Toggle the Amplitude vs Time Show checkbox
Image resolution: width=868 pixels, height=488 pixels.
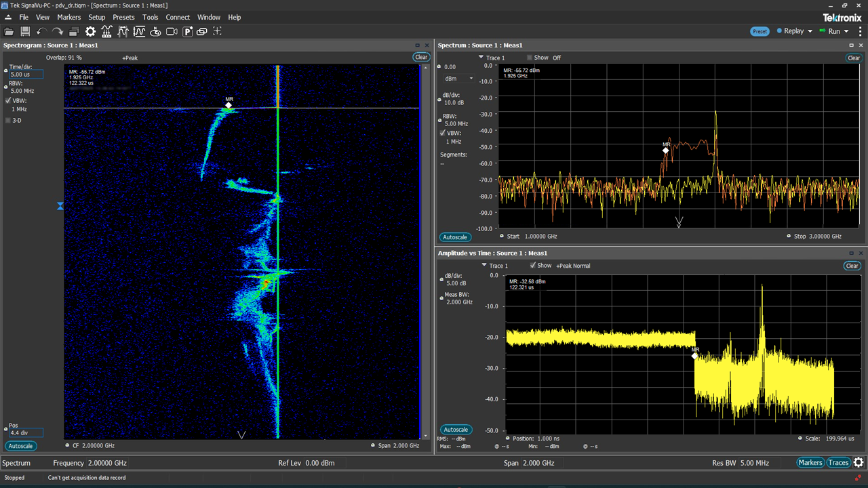coord(533,266)
